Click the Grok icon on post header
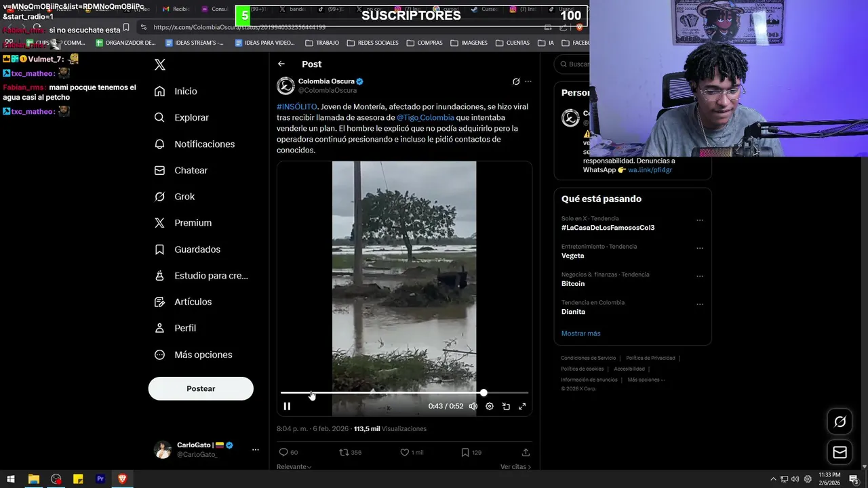This screenshot has height=488, width=868. tap(516, 81)
